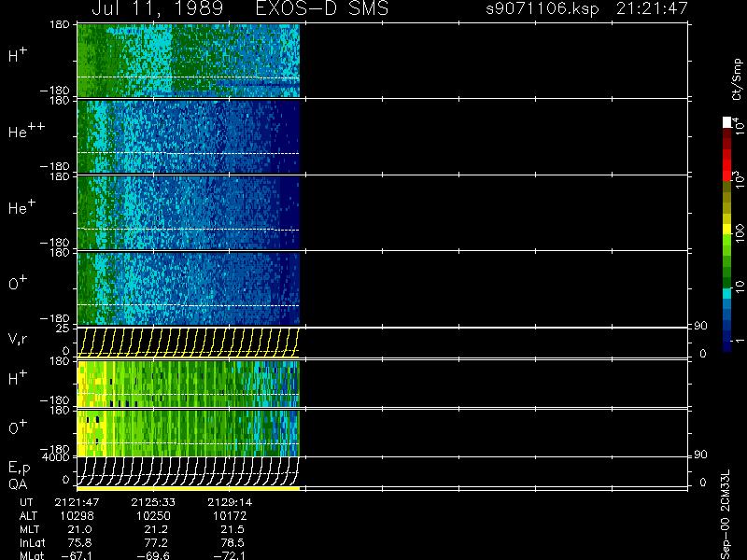Click MLat value '-67.1'
This screenshot has height=560, width=747.
pos(77,555)
